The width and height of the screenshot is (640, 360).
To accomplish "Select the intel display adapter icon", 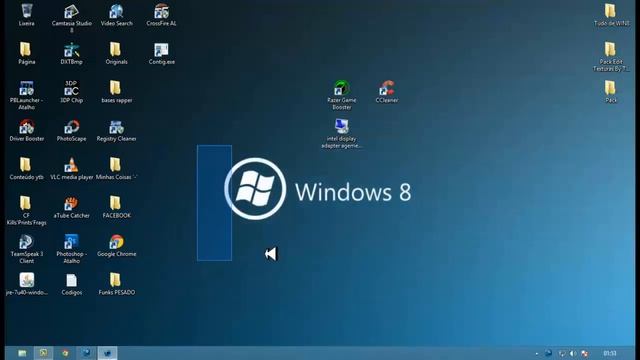I will (x=342, y=127).
